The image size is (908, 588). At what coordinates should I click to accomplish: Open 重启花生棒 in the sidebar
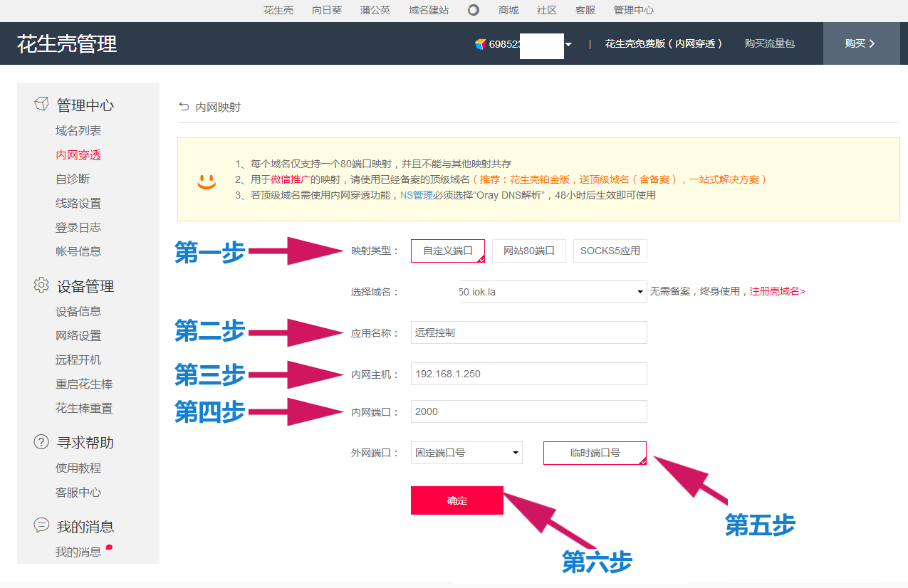point(84,384)
